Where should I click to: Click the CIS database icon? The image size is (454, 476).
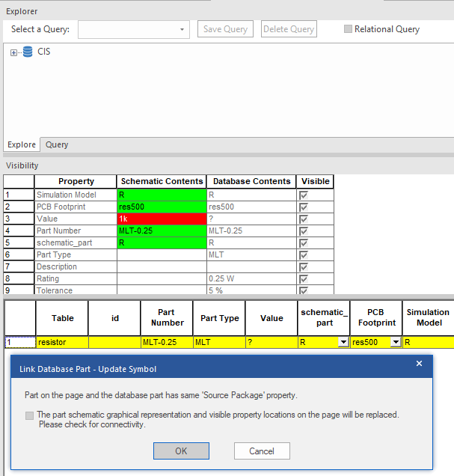(x=28, y=52)
